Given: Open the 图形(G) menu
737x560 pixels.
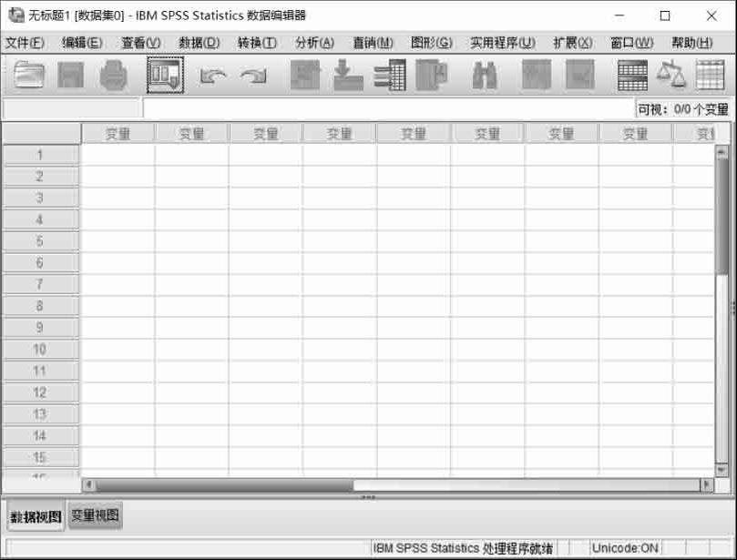Looking at the screenshot, I should [x=432, y=43].
